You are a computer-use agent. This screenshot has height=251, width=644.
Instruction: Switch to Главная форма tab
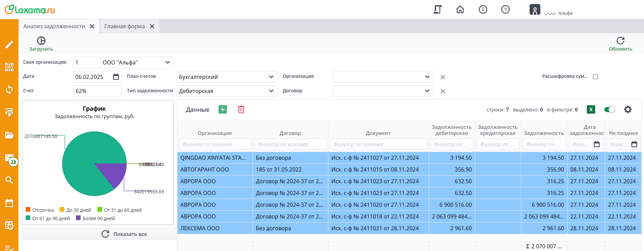tap(124, 26)
